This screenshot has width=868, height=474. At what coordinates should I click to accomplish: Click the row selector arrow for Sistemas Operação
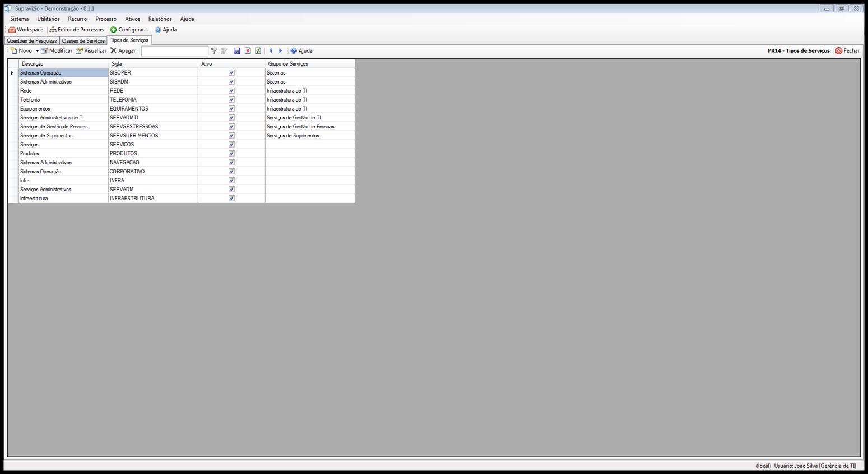pos(13,73)
